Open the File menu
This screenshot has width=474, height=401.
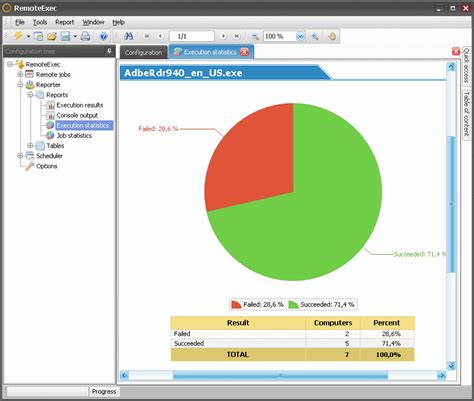tap(20, 22)
